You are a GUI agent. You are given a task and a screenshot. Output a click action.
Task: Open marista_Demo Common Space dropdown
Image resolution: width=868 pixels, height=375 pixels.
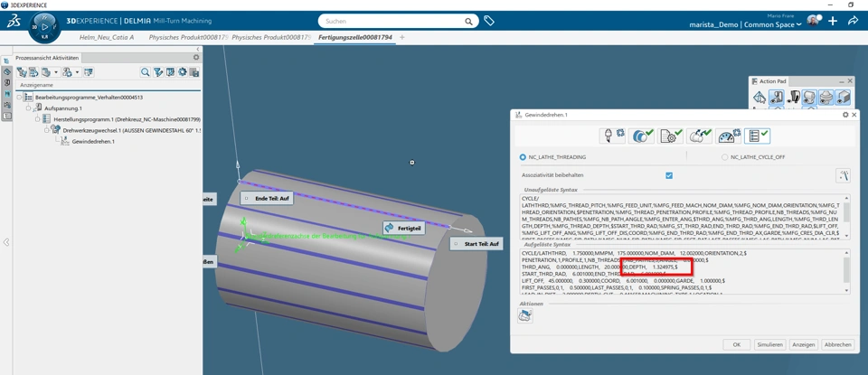point(746,25)
